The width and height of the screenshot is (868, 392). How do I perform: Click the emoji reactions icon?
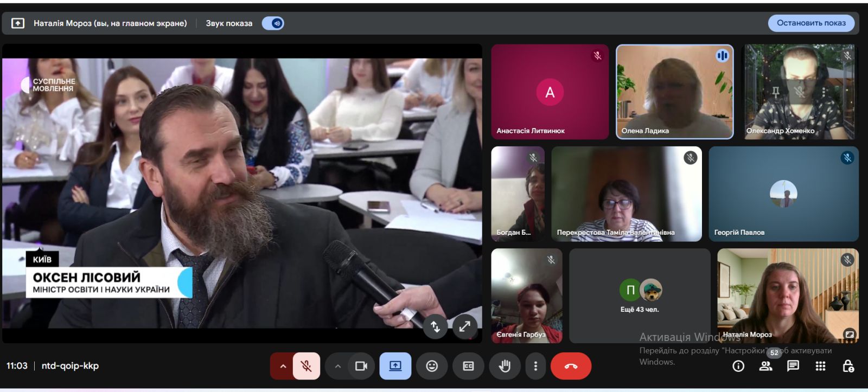tap(432, 366)
